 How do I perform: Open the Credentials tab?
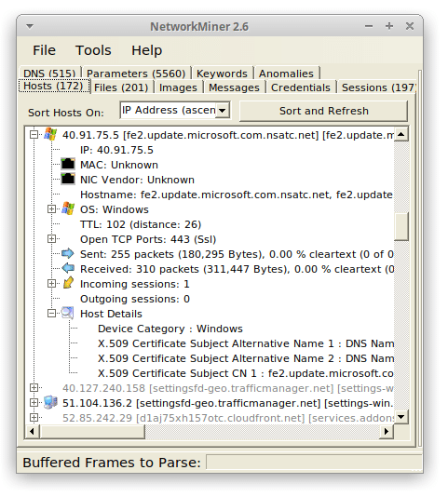point(301,87)
